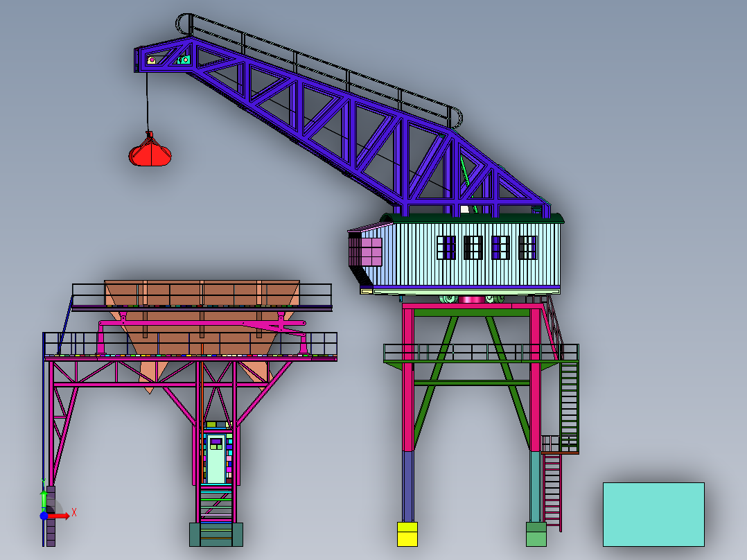Click the cyan rectangular block at bottom right
This screenshot has height=560, width=747.
[653, 514]
